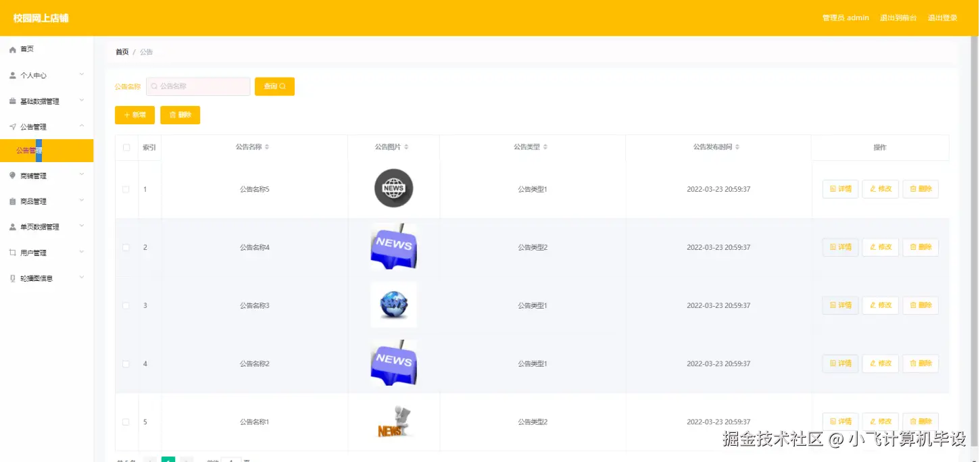This screenshot has width=980, height=462.
Task: Open the blue NEWS key image of 公告名称2
Action: tap(394, 363)
